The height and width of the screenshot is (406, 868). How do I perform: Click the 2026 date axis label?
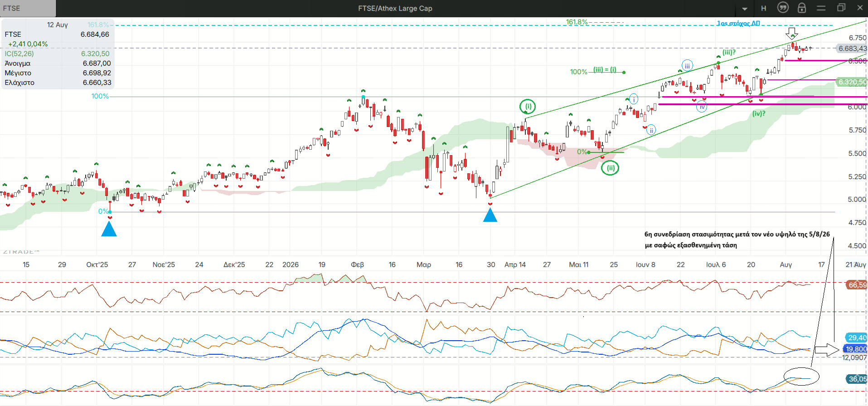coord(291,264)
